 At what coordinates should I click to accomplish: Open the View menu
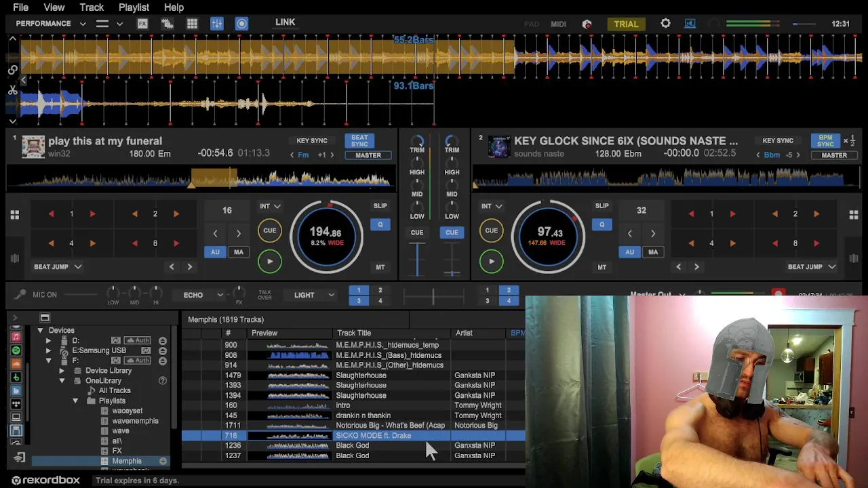[x=54, y=7]
